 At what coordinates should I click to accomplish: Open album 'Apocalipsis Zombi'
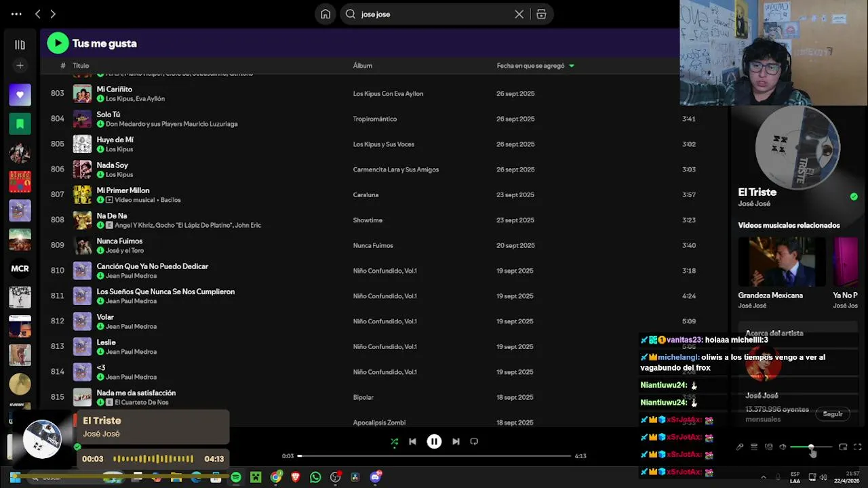pos(379,423)
